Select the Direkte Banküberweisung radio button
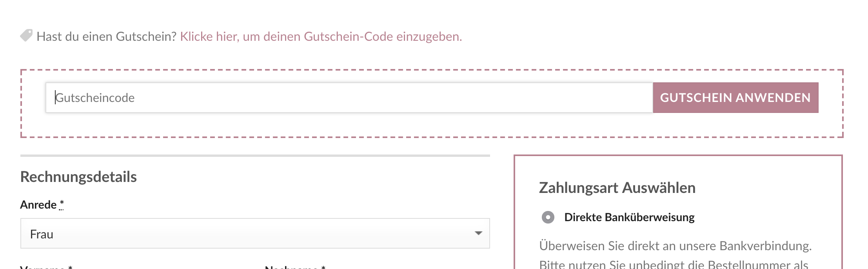The width and height of the screenshot is (868, 269). tap(548, 217)
